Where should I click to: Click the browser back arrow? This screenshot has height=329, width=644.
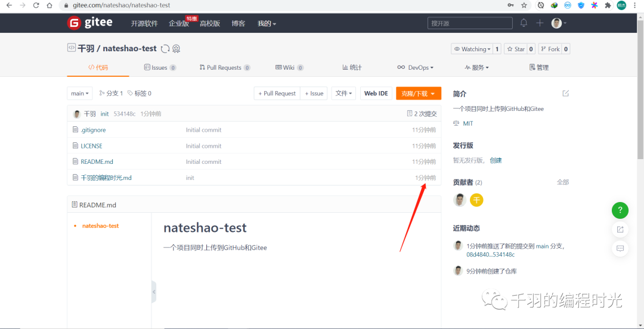click(x=10, y=5)
